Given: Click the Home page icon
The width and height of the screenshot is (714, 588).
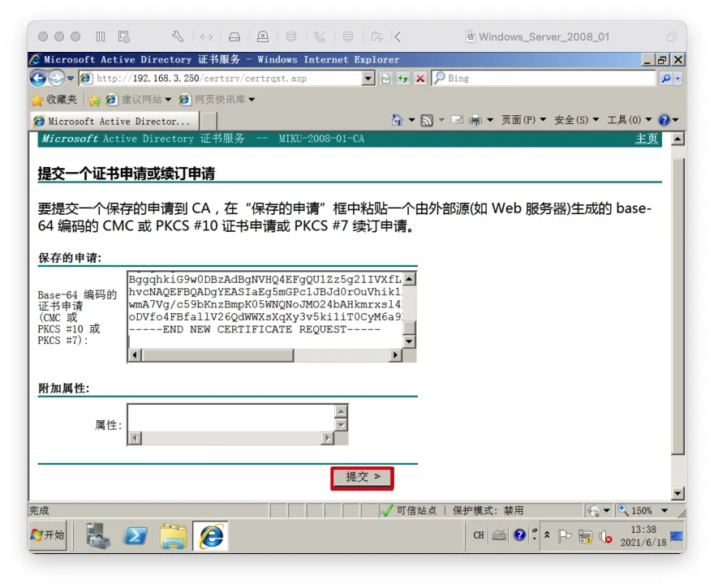Looking at the screenshot, I should [397, 120].
